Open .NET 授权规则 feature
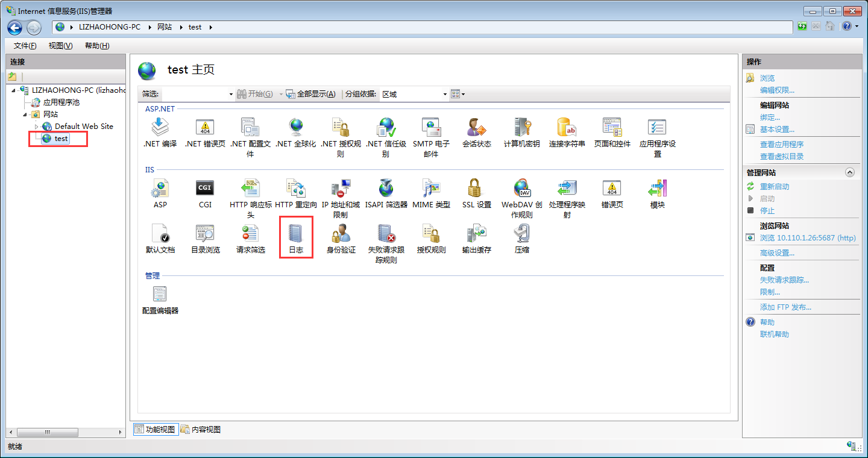Screen dimensions: 868x458 [x=341, y=137]
